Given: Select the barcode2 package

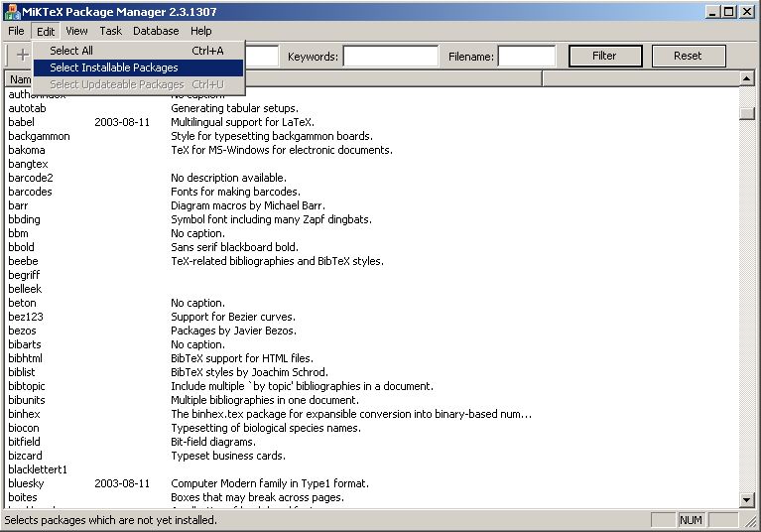Looking at the screenshot, I should (31, 178).
